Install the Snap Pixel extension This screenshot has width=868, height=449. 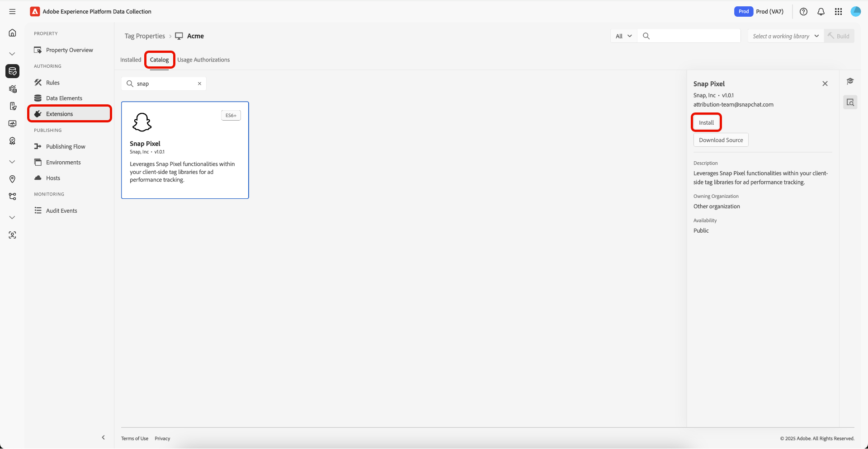(x=706, y=122)
